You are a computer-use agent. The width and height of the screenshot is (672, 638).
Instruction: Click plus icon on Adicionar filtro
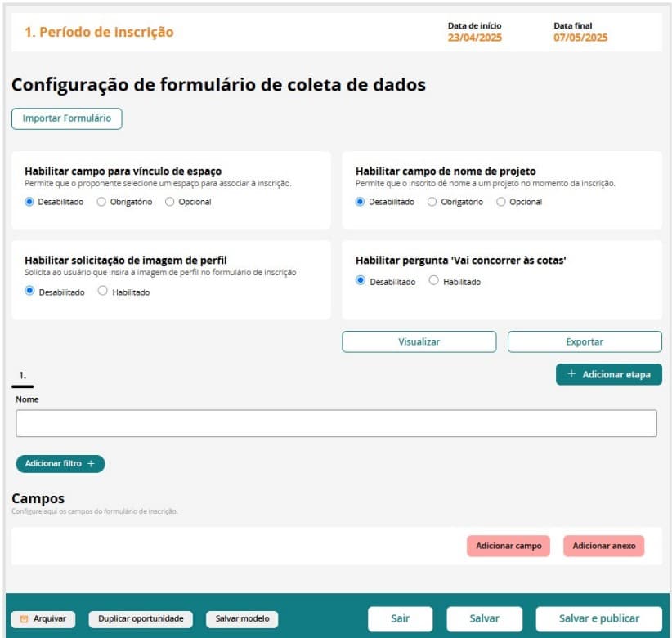(91, 464)
